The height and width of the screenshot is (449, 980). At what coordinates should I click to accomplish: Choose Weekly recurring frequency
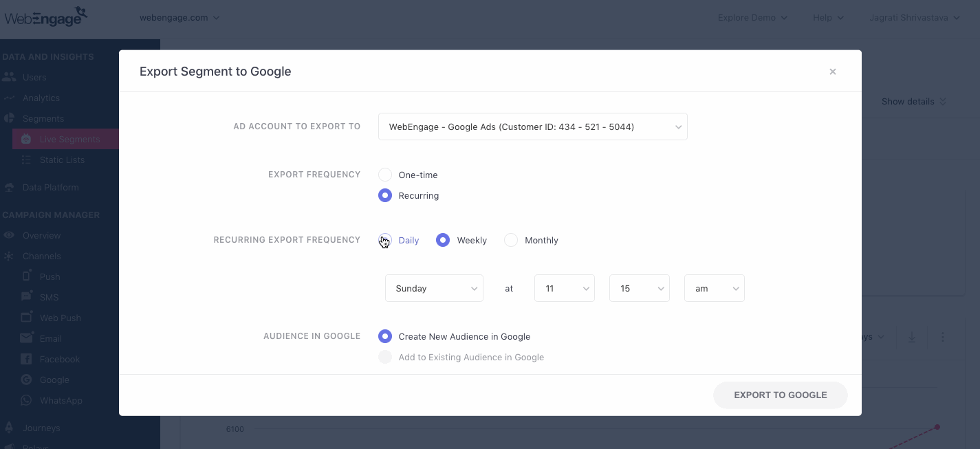click(443, 240)
